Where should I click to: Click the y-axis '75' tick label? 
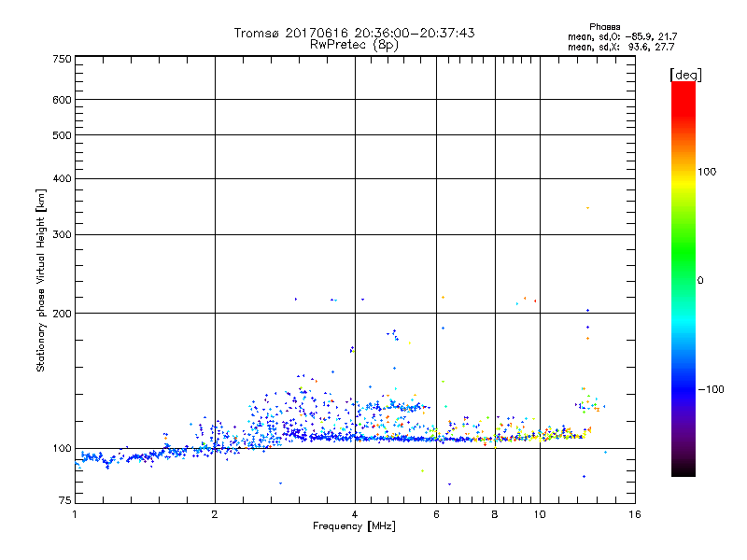point(65,500)
